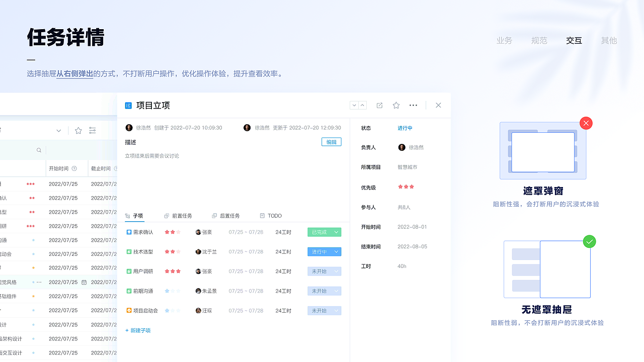
Task: Switch to the 后置任务 tab
Action: (226, 216)
